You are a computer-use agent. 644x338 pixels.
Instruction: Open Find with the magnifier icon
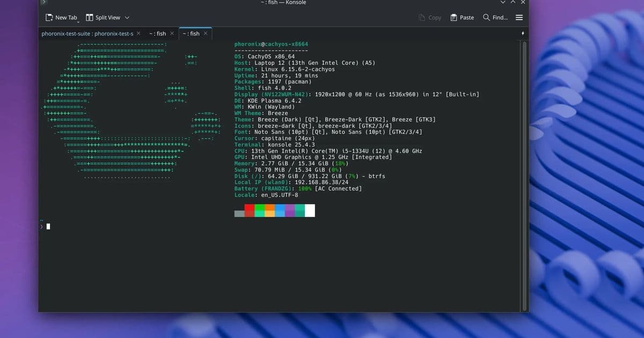(x=486, y=18)
